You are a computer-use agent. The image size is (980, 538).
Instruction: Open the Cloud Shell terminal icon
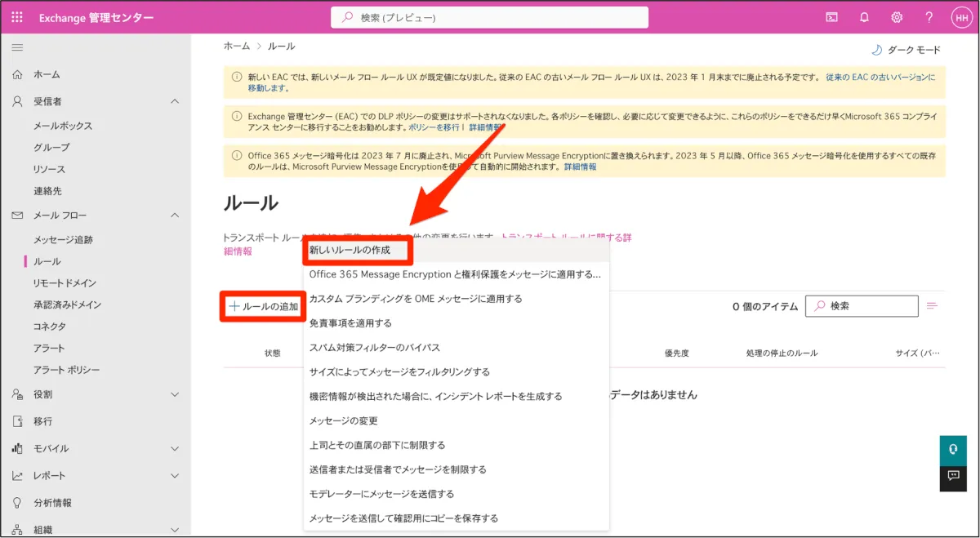tap(832, 17)
